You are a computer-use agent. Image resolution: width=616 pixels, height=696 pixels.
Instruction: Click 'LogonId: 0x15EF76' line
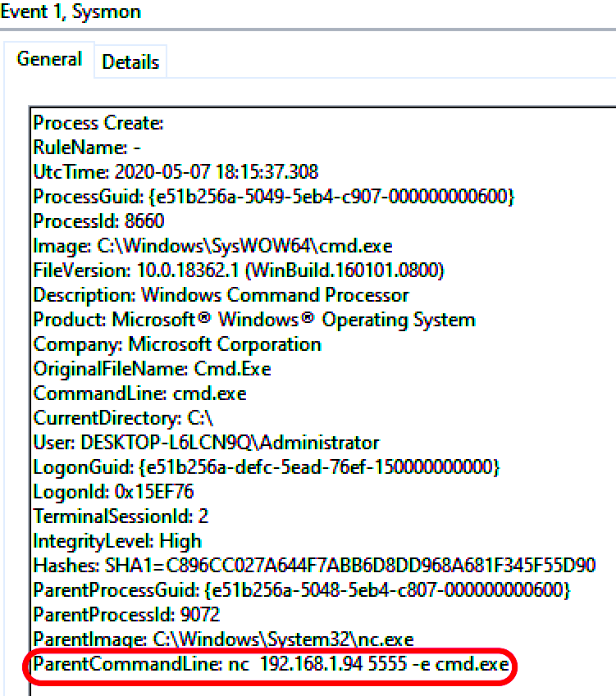pyautogui.click(x=113, y=492)
